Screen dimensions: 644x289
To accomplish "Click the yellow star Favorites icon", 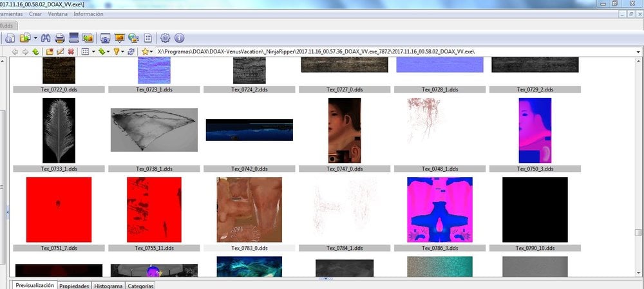I will 145,51.
